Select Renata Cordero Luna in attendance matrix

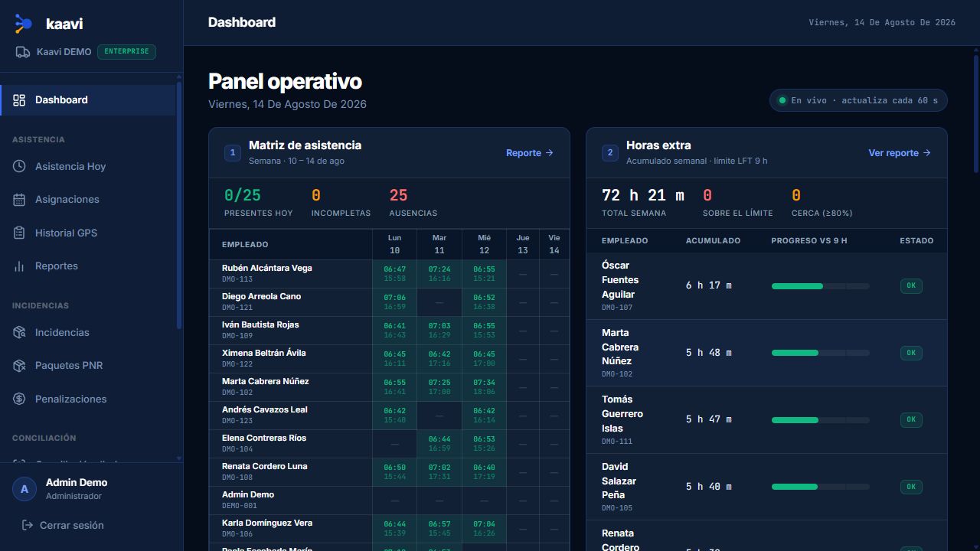coord(265,467)
